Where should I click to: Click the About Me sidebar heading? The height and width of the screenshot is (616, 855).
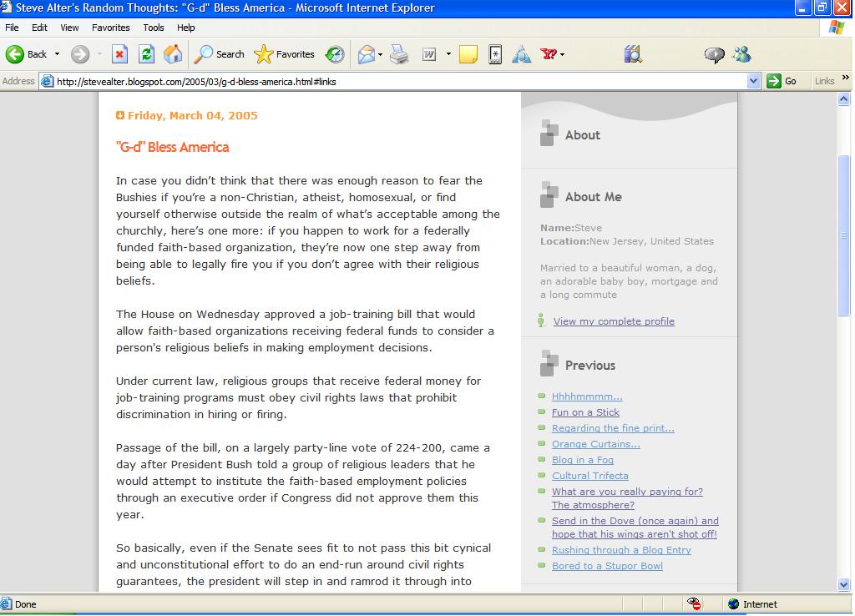click(x=593, y=197)
